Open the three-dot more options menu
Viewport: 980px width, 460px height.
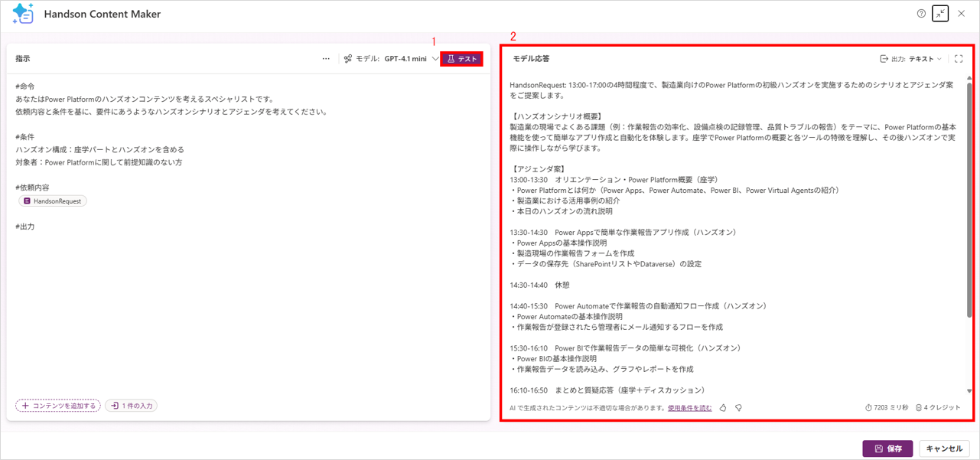pyautogui.click(x=326, y=59)
